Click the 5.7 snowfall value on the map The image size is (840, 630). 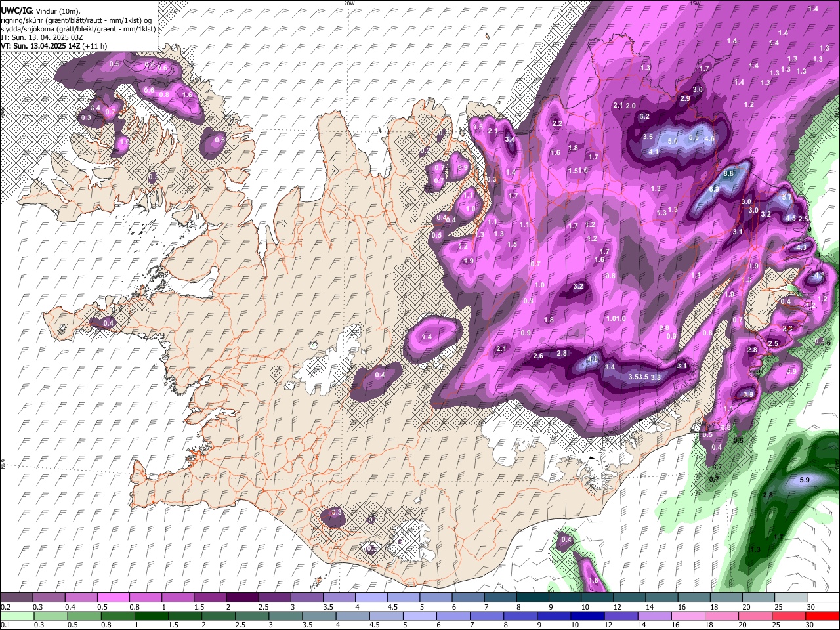point(787,197)
